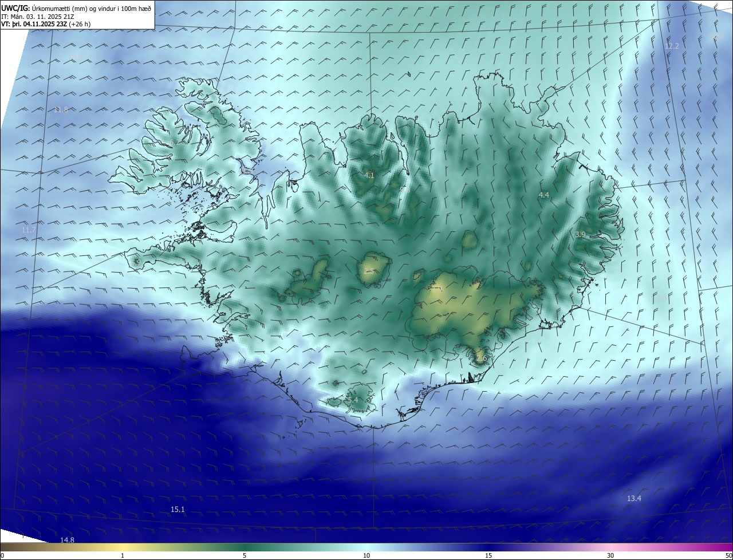Screen dimensions: 733x560
Task: Click the 4.1 value label on the map
Action: [x=369, y=175]
